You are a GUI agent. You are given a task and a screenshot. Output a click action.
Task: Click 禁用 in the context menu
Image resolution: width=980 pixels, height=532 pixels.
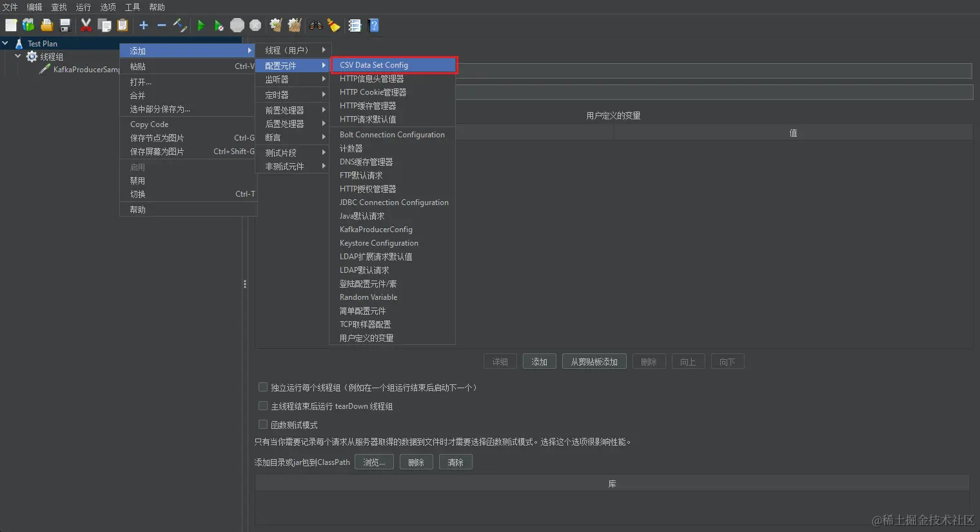pyautogui.click(x=188, y=181)
